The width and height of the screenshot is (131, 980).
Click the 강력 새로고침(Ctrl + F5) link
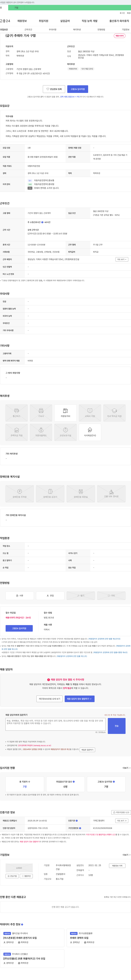coord(70,97)
